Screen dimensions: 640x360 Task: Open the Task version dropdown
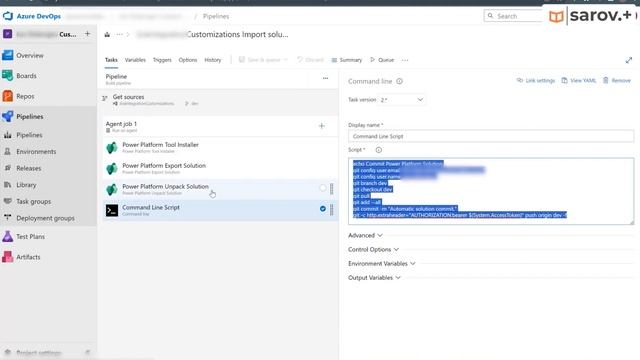[402, 100]
